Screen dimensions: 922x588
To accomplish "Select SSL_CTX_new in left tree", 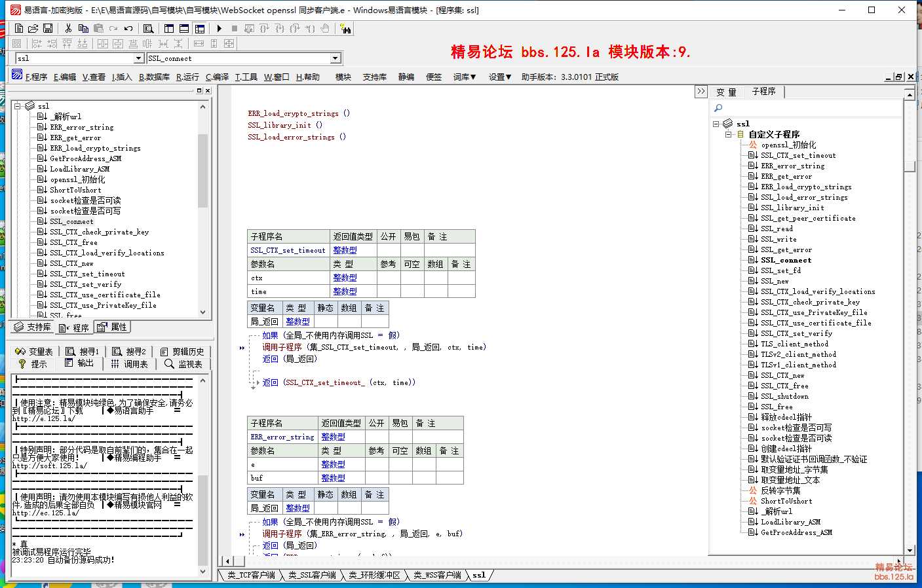I will click(71, 263).
